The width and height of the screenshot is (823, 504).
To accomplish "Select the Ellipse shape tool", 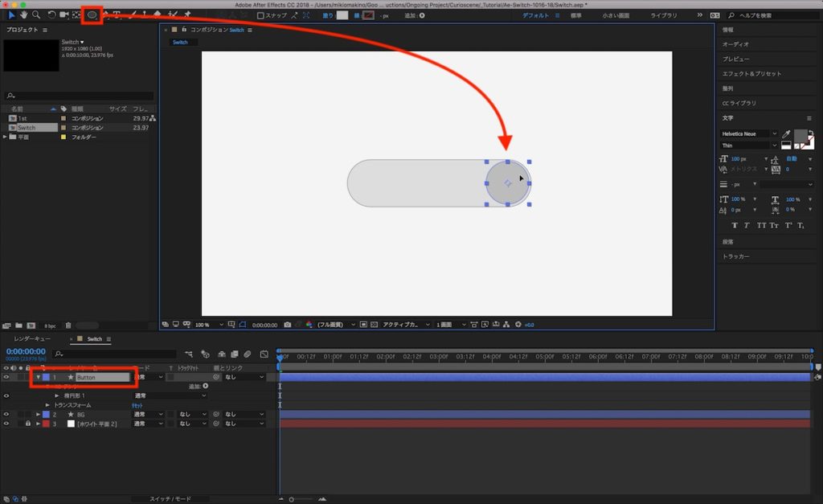I will point(92,14).
